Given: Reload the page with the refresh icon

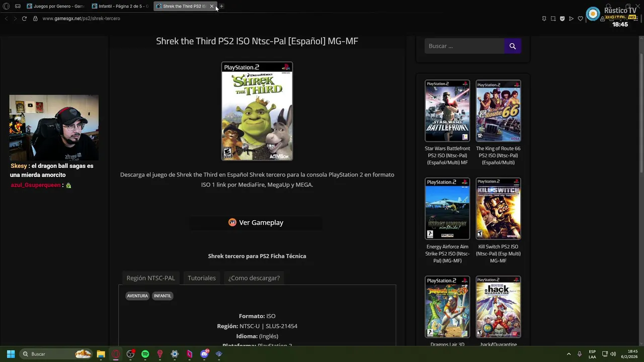Looking at the screenshot, I should click(24, 19).
